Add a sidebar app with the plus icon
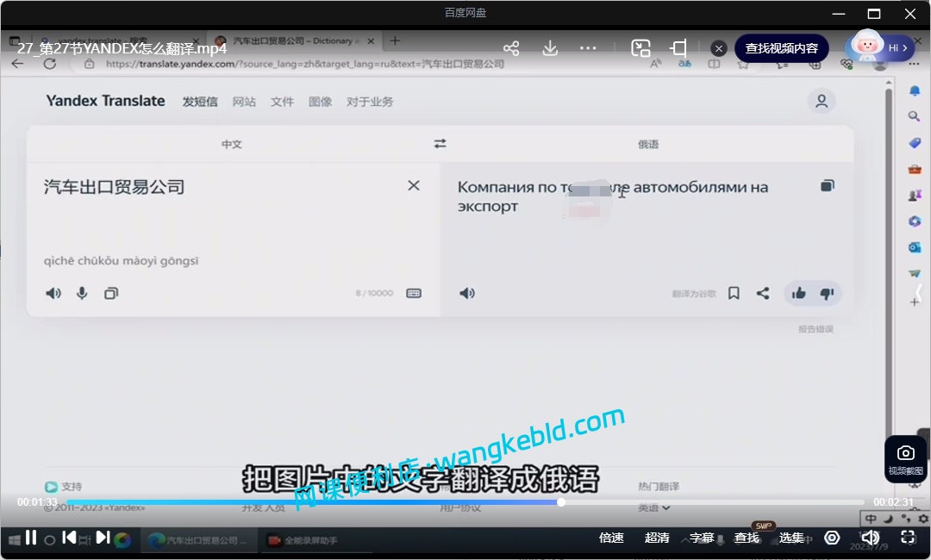The width and height of the screenshot is (931, 560). (915, 302)
